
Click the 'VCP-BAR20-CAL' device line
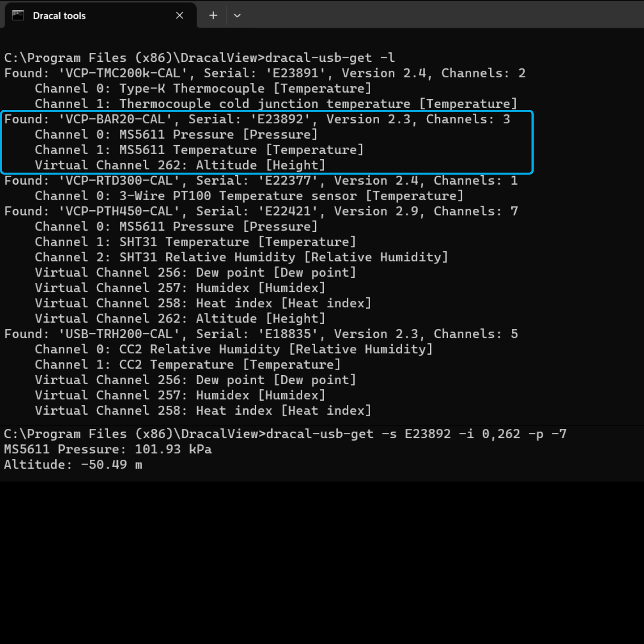(257, 119)
